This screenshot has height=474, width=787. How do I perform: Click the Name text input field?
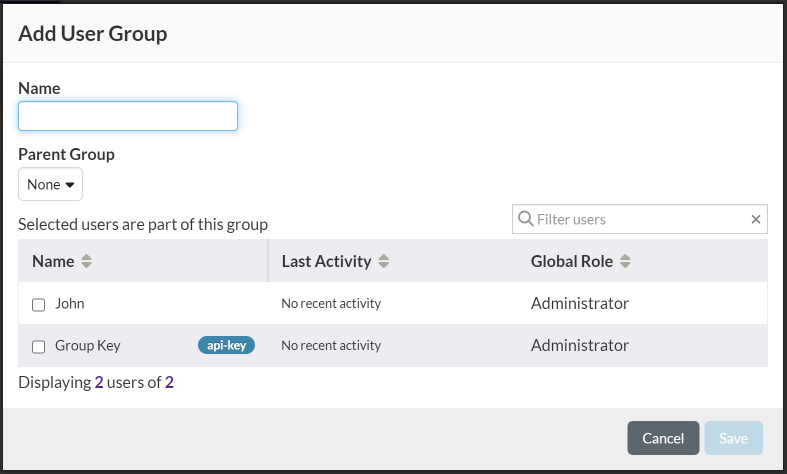128,117
